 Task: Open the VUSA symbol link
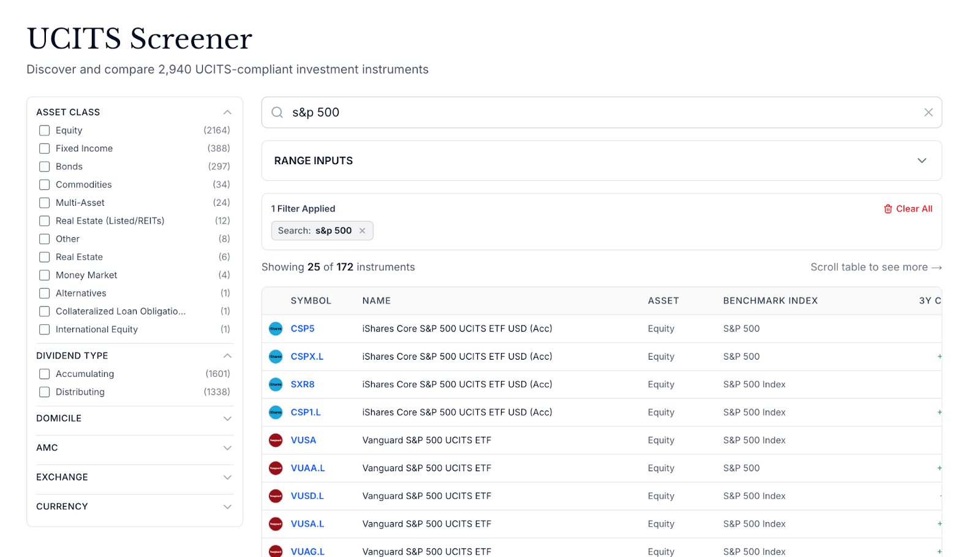(x=303, y=440)
